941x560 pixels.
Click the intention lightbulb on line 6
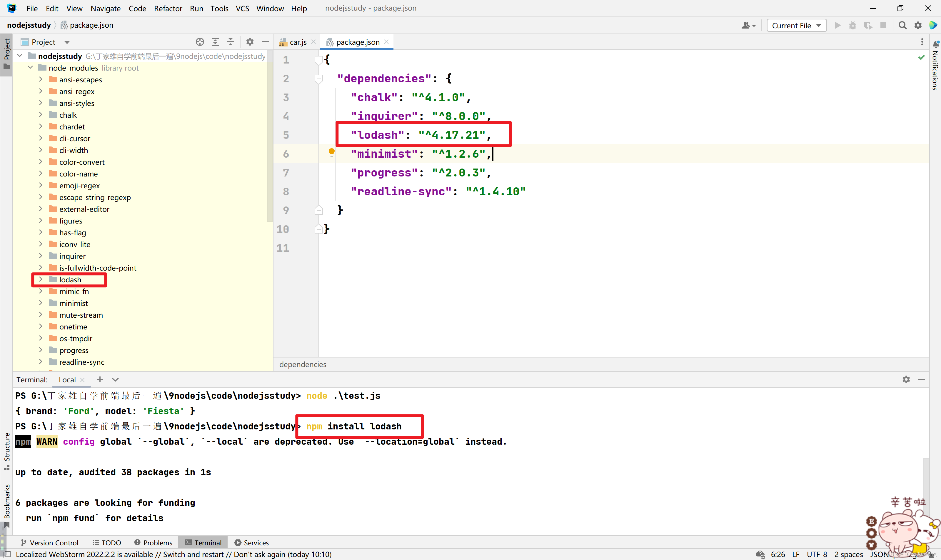[x=331, y=152]
